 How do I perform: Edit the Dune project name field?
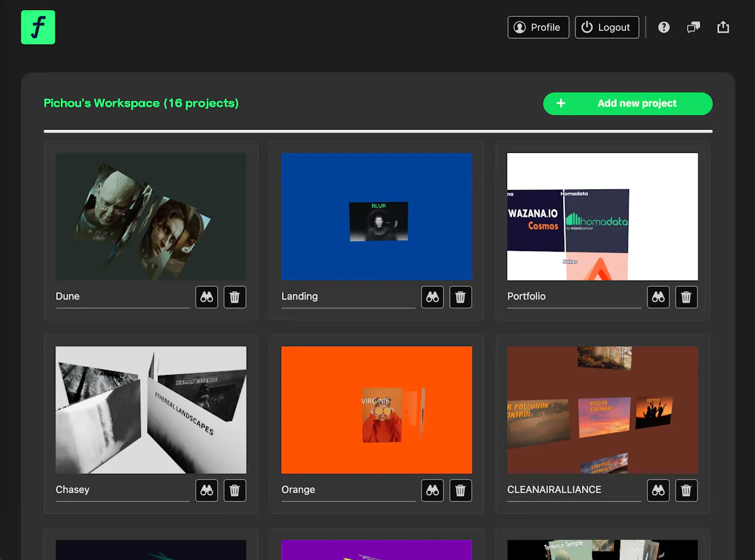point(122,297)
